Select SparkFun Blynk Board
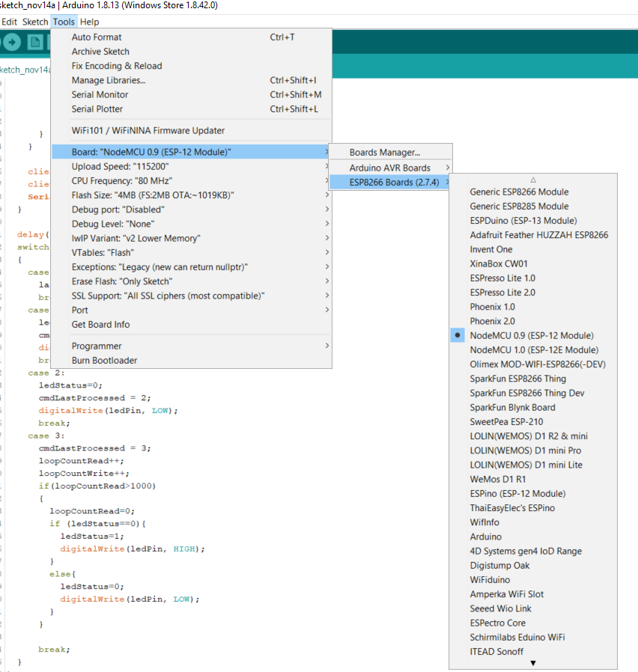This screenshot has width=638, height=672. click(533, 407)
